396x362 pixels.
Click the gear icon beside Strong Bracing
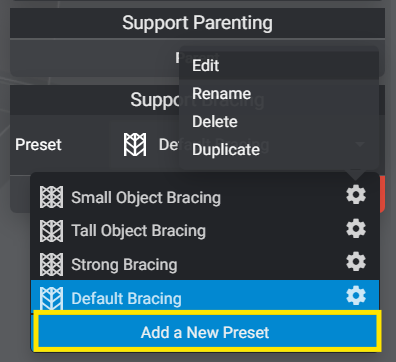coord(356,262)
